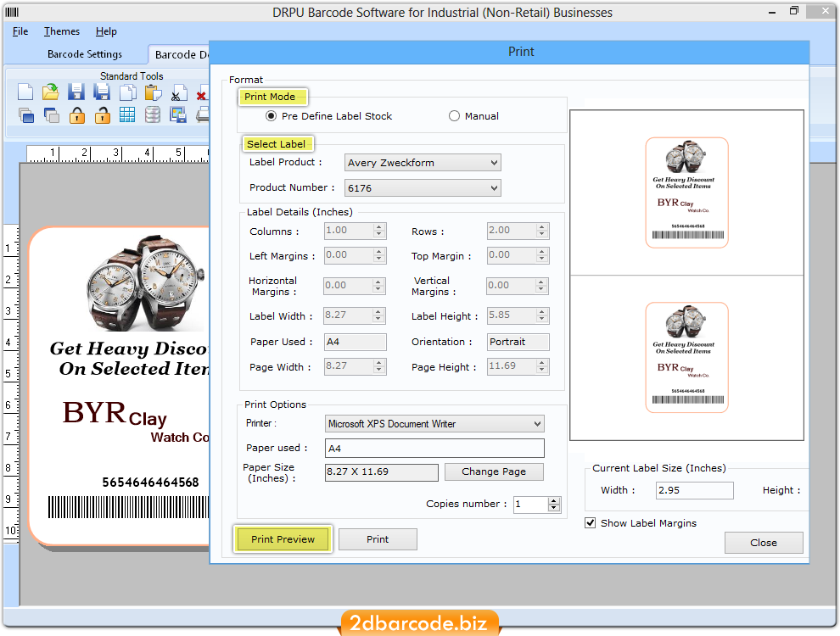Decrease the Rows value

pyautogui.click(x=541, y=234)
